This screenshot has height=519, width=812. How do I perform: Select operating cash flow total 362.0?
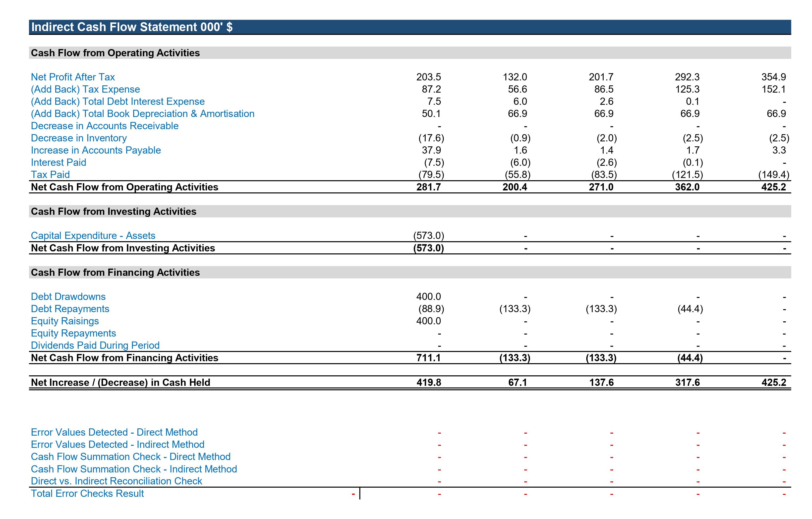click(687, 187)
